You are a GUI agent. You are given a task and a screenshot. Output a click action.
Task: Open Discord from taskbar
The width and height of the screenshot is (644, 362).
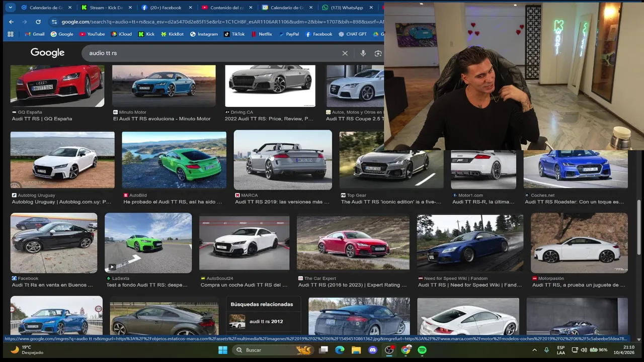pyautogui.click(x=372, y=350)
